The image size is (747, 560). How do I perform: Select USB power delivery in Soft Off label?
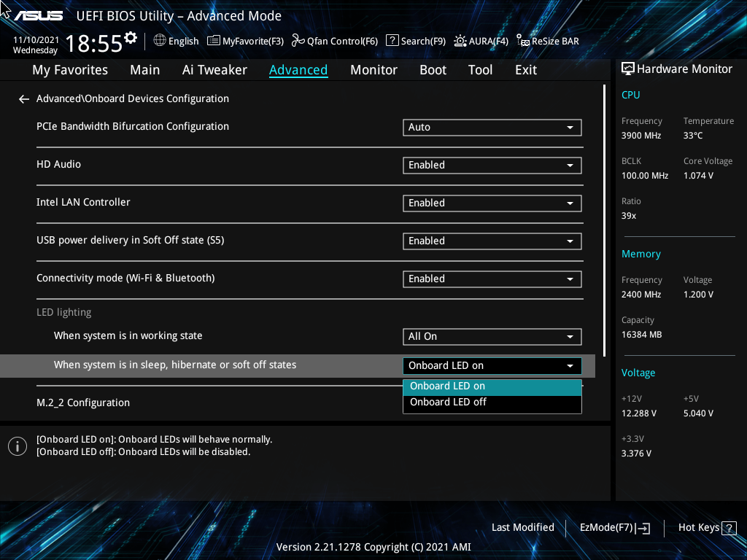coord(130,240)
